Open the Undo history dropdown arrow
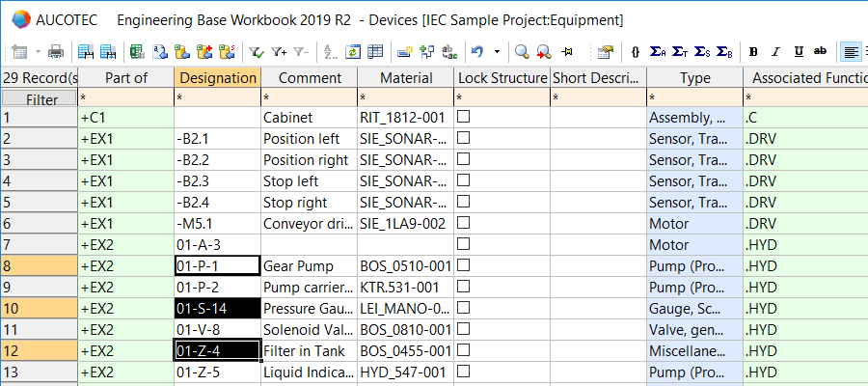Image resolution: width=868 pixels, height=386 pixels. coord(497,51)
